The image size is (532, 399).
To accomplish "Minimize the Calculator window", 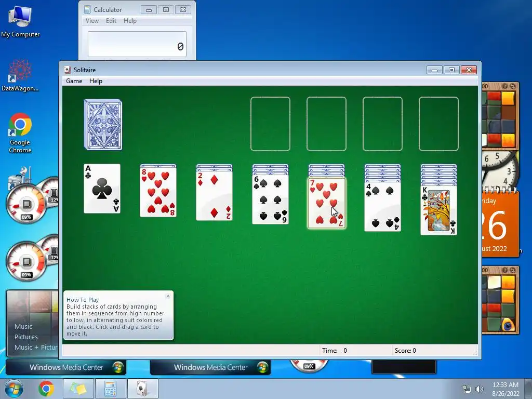I will 149,9.
